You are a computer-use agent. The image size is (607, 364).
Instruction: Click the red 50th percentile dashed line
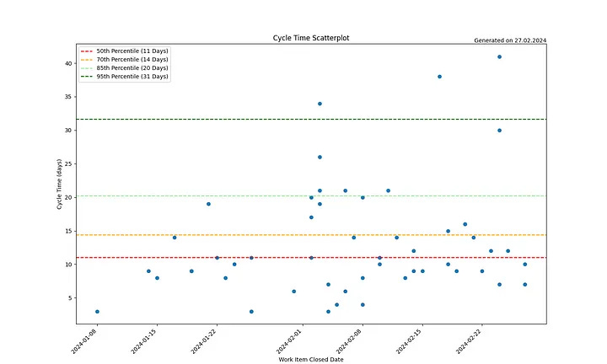tap(311, 258)
